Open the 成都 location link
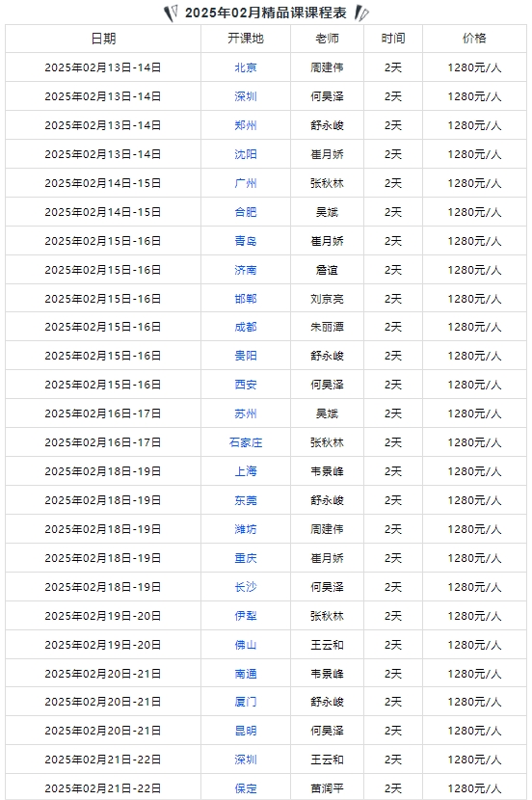 (x=246, y=327)
